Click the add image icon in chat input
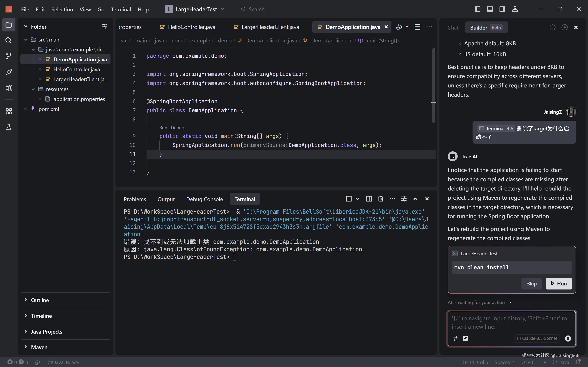The height and width of the screenshot is (367, 588). pos(465,338)
